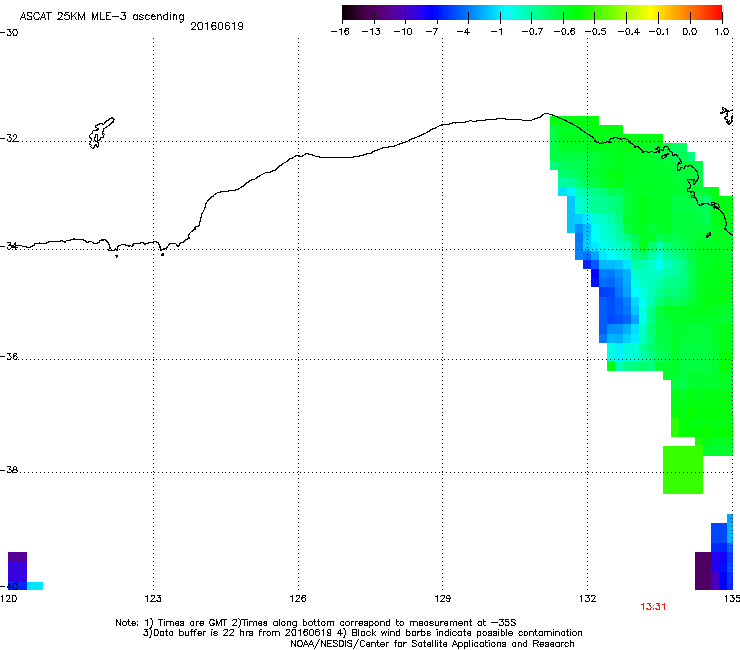Click the color bar label -1
Image resolution: width=740 pixels, height=650 pixels.
point(496,32)
